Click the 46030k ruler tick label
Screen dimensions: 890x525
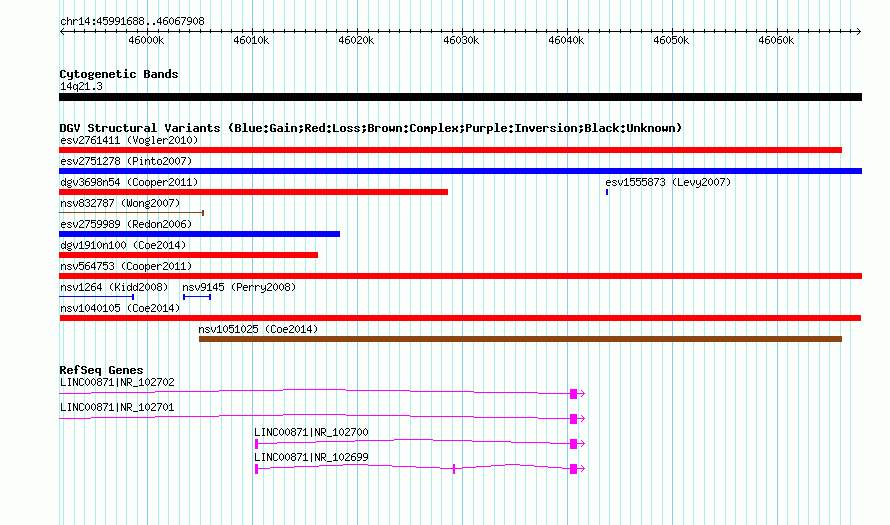pos(461,40)
